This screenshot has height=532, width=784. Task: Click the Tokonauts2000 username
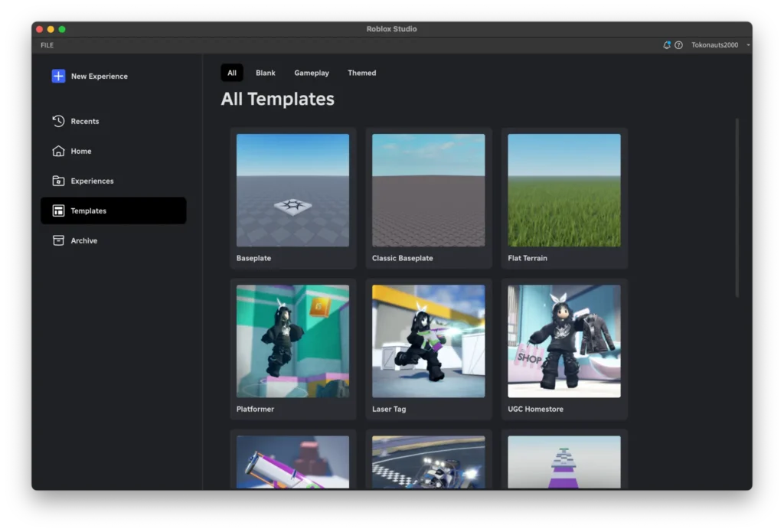[x=715, y=45]
